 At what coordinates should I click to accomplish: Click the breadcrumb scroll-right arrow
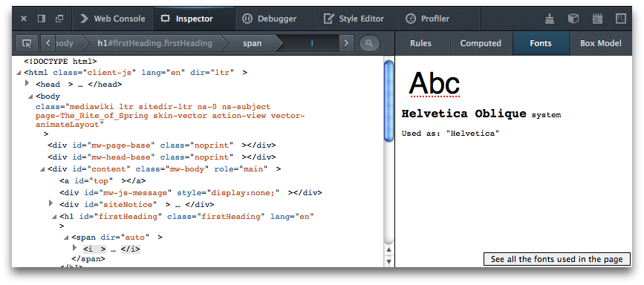(x=347, y=43)
